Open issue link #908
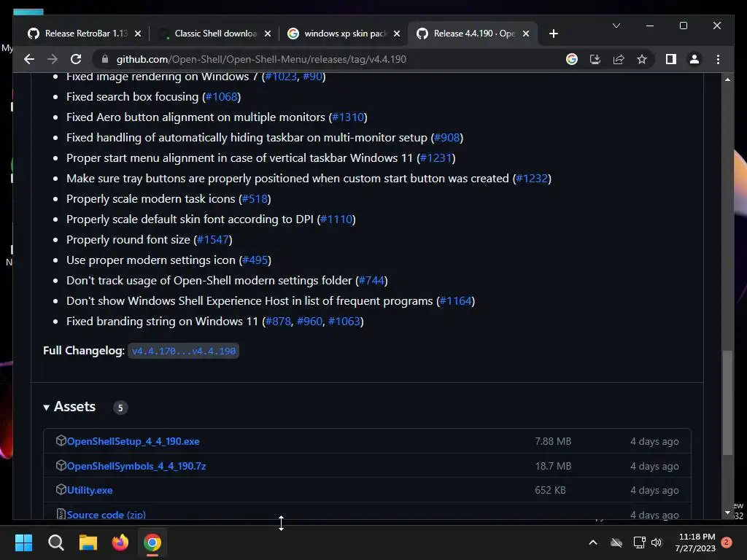Image resolution: width=747 pixels, height=560 pixels. (447, 138)
